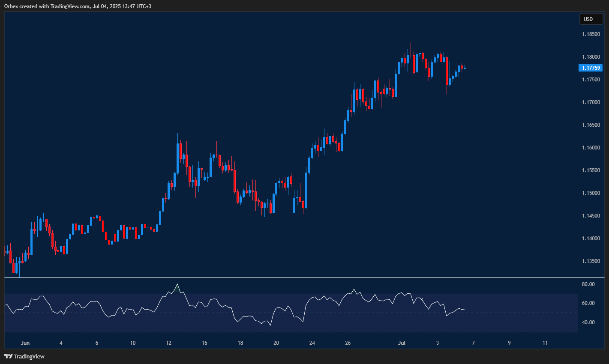Select the 1.16000 price axis label
The height and width of the screenshot is (364, 609).
click(591, 148)
